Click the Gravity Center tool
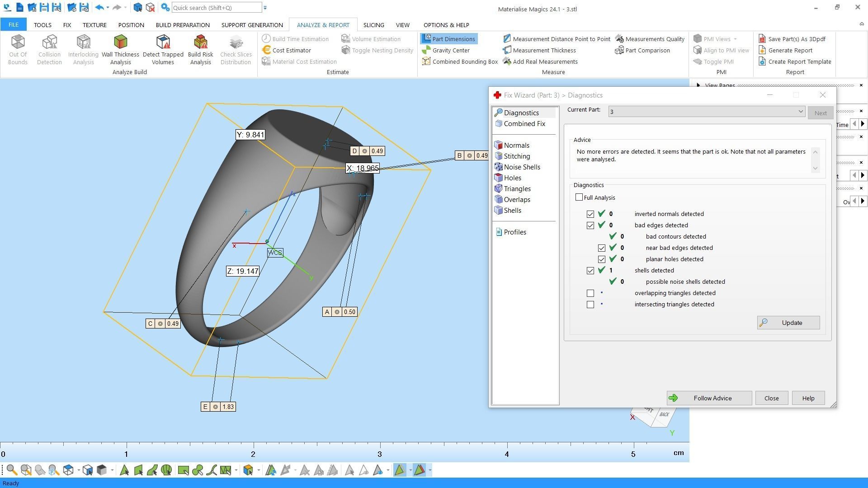Screen dimensions: 868x488 [x=446, y=50]
